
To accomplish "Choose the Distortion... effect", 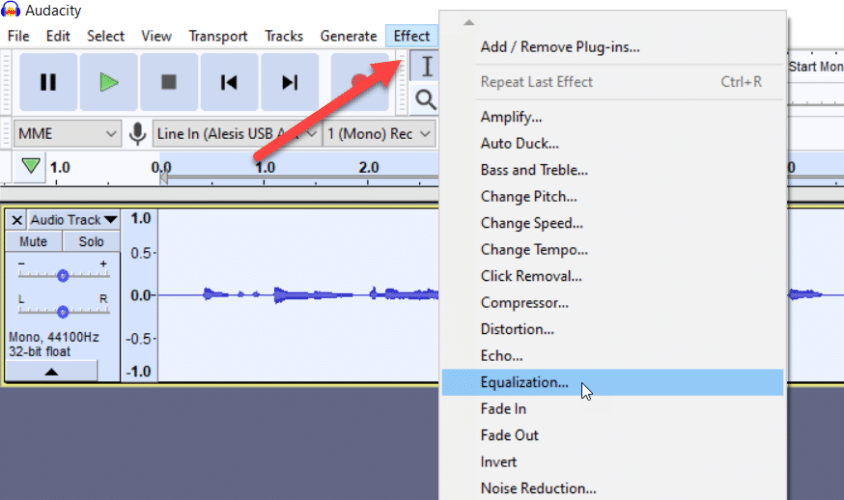I will pos(613,329).
